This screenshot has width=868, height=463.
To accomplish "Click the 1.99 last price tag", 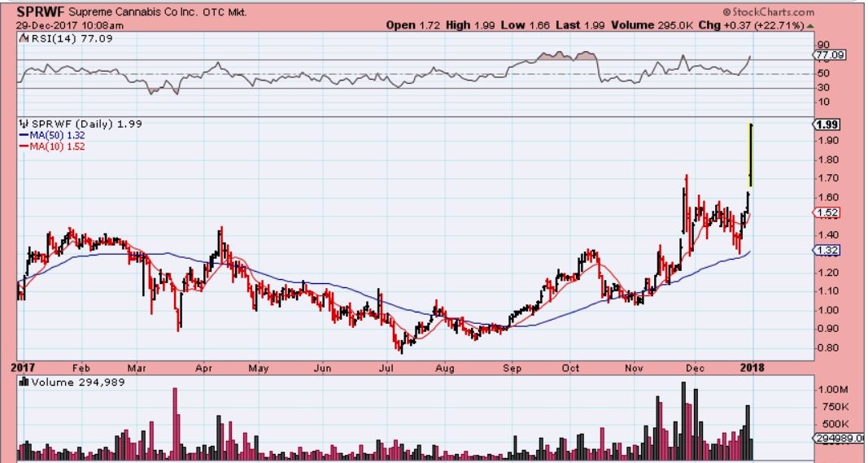I will (x=829, y=124).
